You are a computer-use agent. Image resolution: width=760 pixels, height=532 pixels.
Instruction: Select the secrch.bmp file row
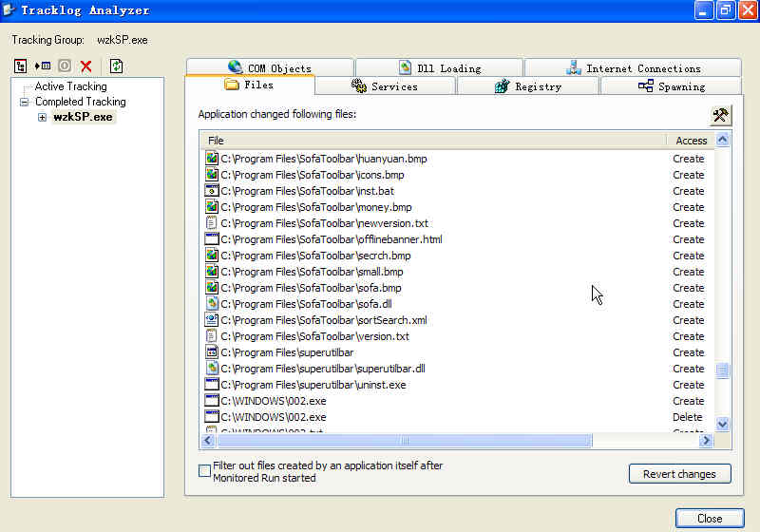pyautogui.click(x=455, y=256)
